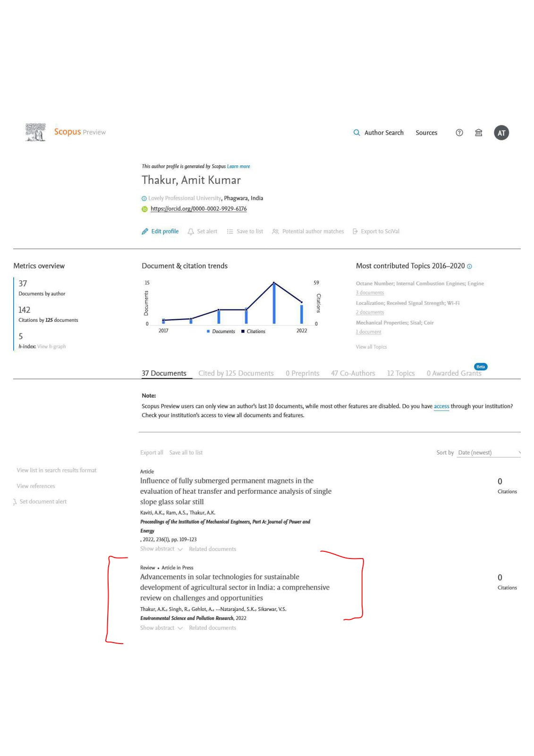Click View all Topics link
The height and width of the screenshot is (756, 534).
(371, 347)
